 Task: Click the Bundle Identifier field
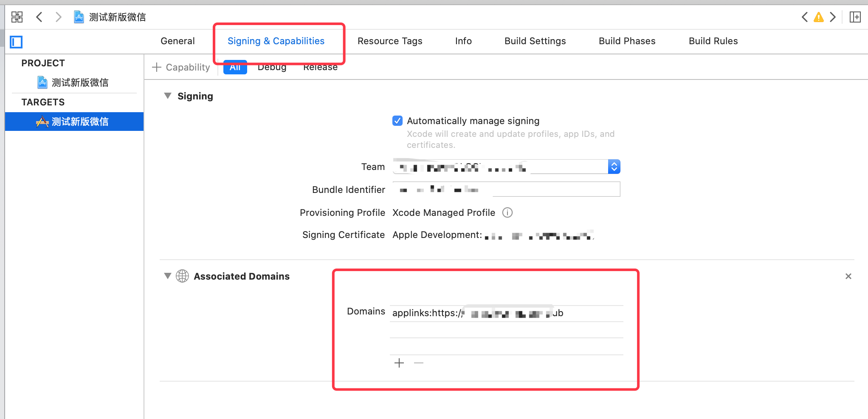pos(507,189)
